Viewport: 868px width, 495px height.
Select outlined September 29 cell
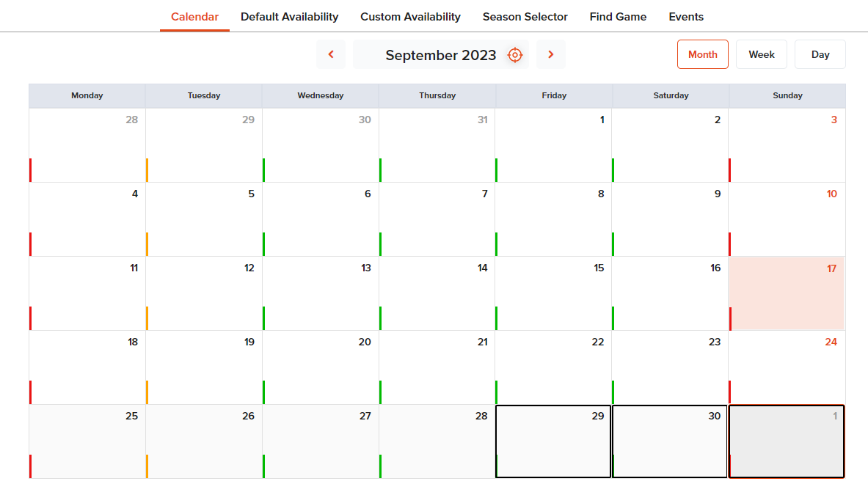(553, 441)
